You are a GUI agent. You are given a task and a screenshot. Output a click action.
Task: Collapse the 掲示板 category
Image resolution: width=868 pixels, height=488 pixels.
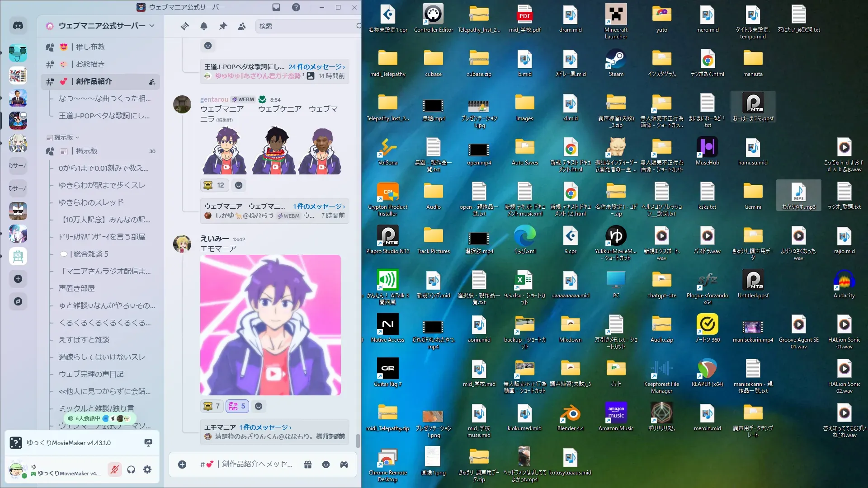63,137
